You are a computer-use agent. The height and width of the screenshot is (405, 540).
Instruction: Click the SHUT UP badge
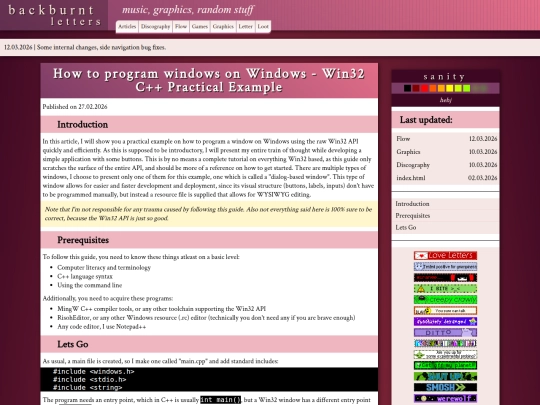(445, 376)
